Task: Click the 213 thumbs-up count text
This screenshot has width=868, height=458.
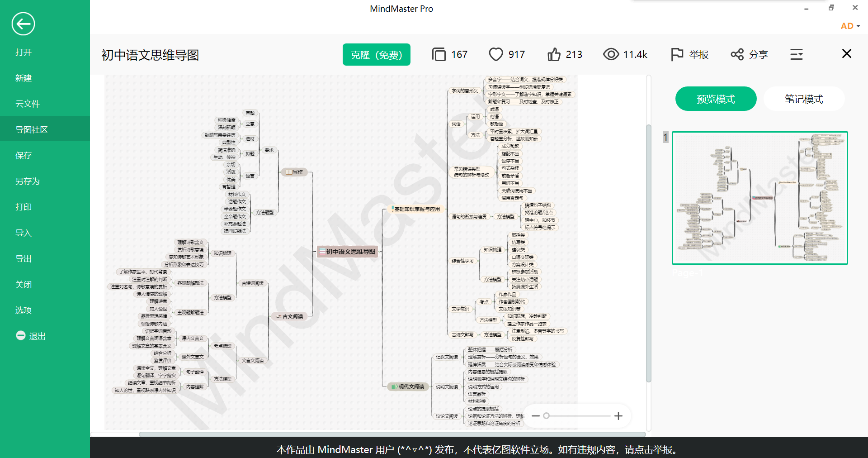Action: [x=574, y=55]
